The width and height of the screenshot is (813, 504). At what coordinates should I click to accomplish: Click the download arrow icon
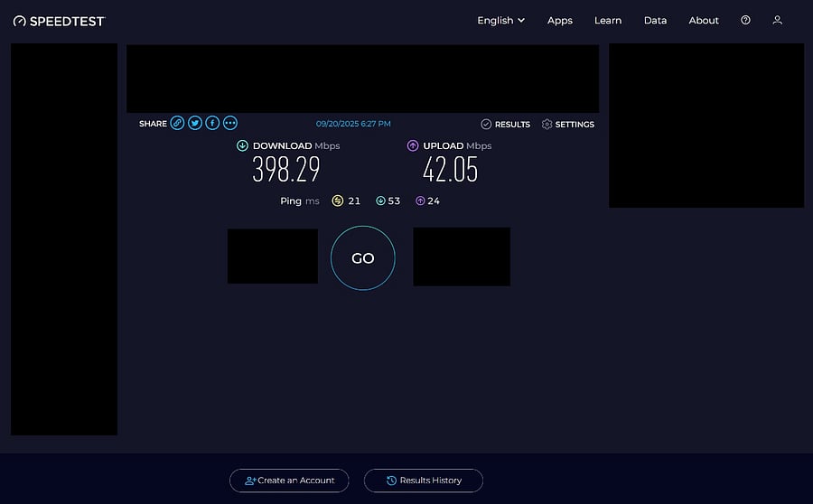coord(242,145)
